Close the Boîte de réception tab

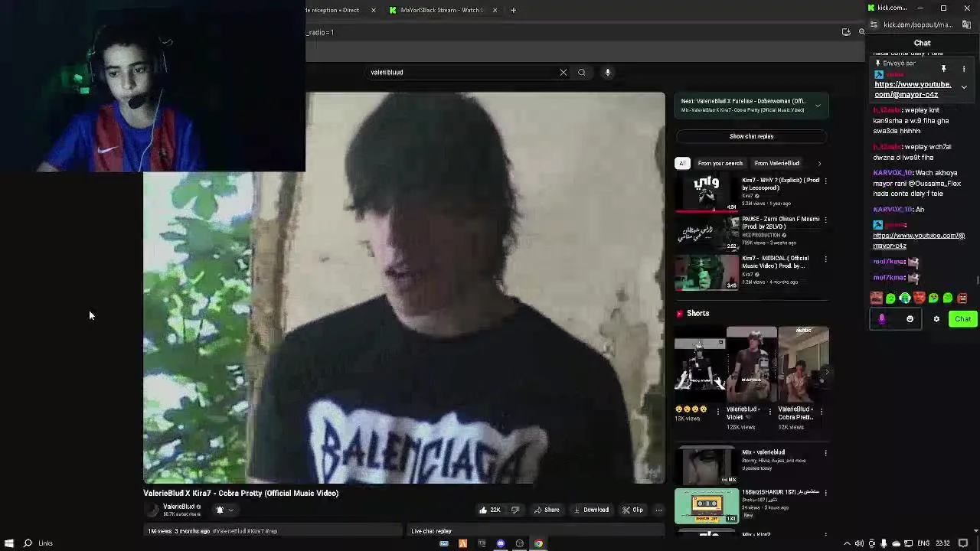[x=373, y=10]
